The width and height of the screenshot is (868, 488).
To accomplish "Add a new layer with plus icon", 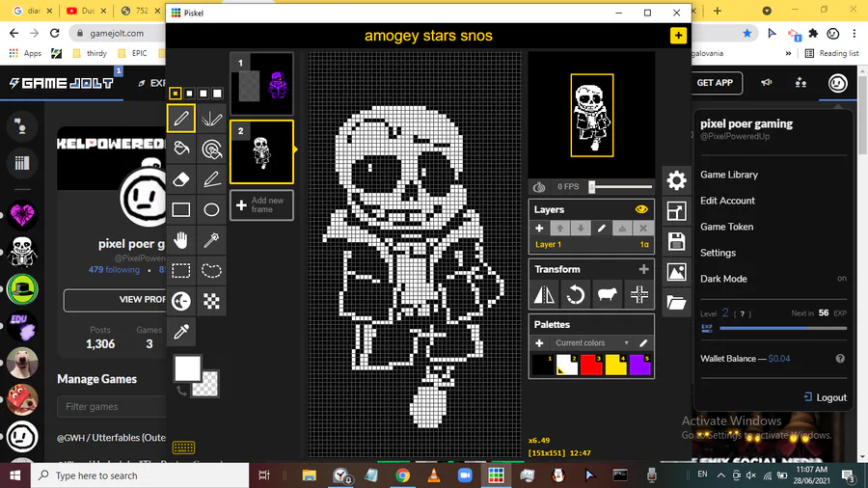I will 539,228.
